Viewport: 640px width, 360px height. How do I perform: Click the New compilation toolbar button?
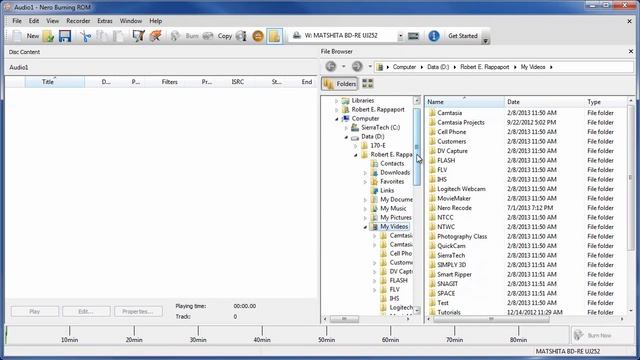25,36
